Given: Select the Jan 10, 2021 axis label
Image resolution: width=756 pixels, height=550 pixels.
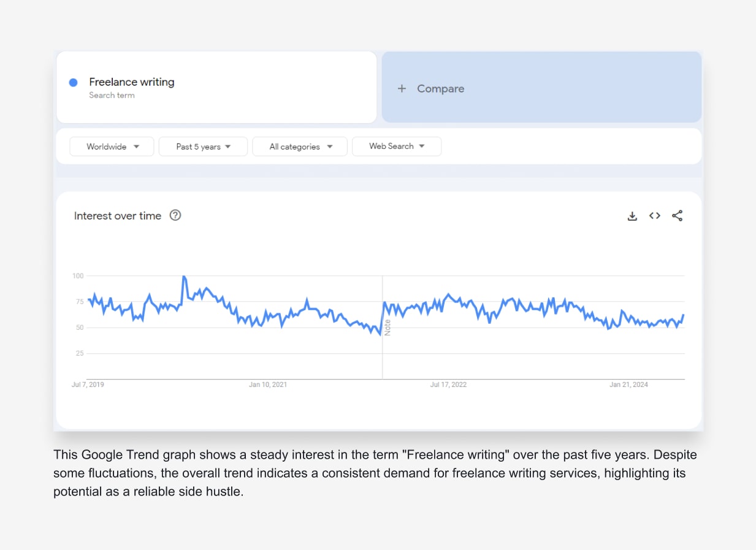Looking at the screenshot, I should (x=267, y=384).
